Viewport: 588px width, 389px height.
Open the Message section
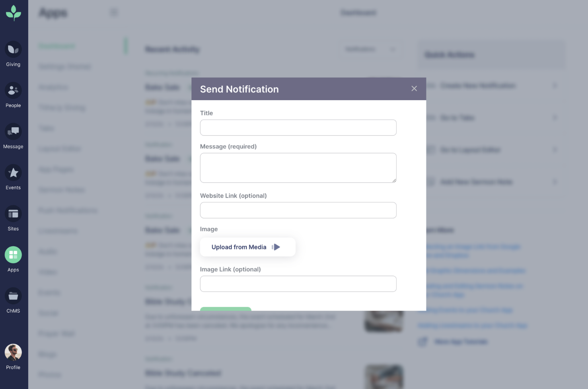[x=13, y=132]
